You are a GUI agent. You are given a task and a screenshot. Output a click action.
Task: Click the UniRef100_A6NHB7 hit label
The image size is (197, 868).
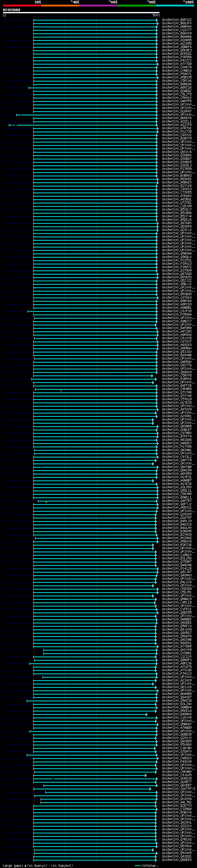177,481
